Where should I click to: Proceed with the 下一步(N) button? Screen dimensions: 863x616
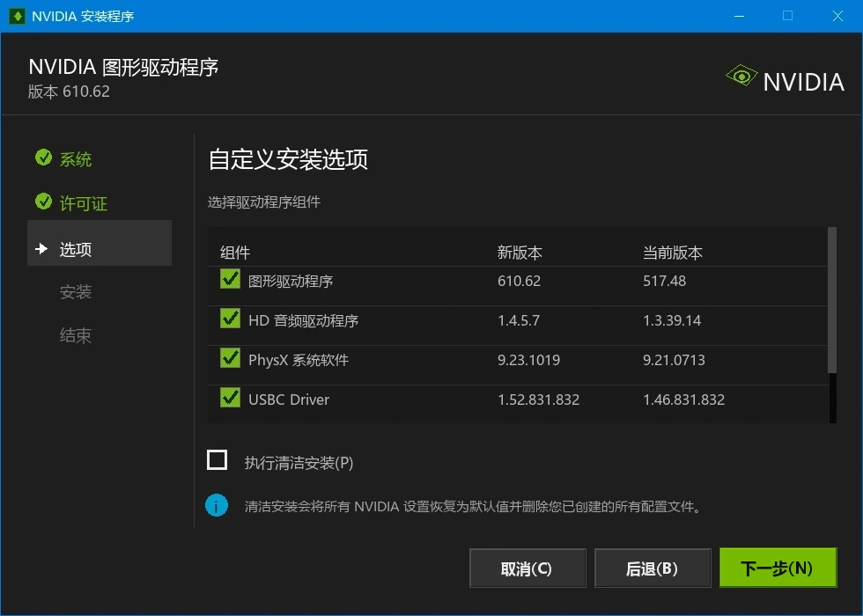tap(778, 568)
